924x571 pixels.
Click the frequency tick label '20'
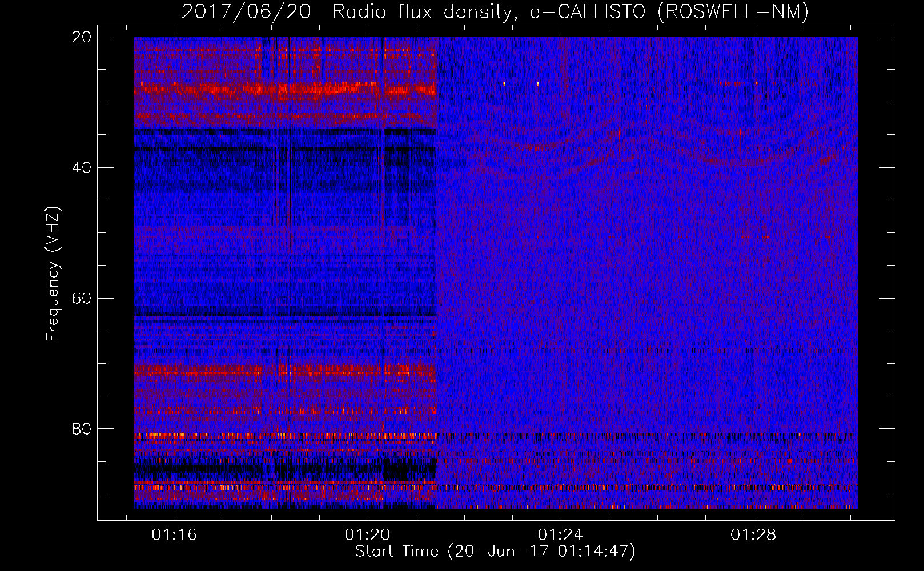(x=82, y=37)
